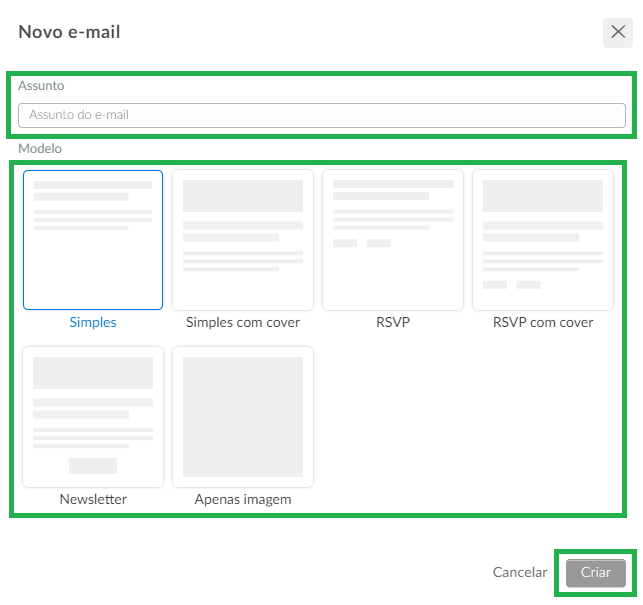Click the Cancelar link
This screenshot has width=643, height=605.
(520, 572)
